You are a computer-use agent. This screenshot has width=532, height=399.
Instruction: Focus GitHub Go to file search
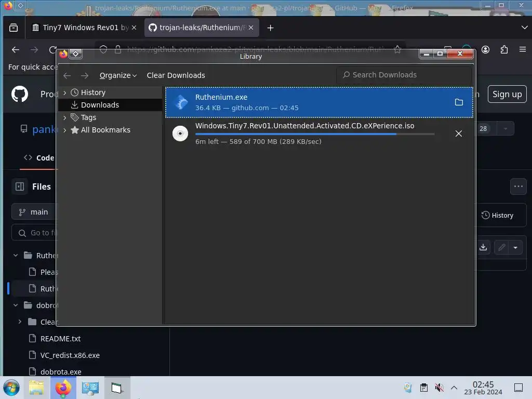(x=34, y=233)
